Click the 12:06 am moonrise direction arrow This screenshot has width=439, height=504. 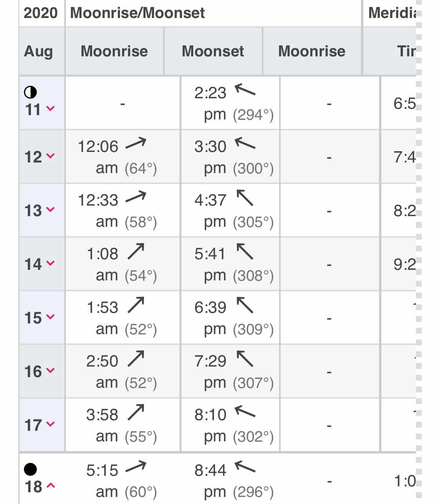[x=136, y=144]
